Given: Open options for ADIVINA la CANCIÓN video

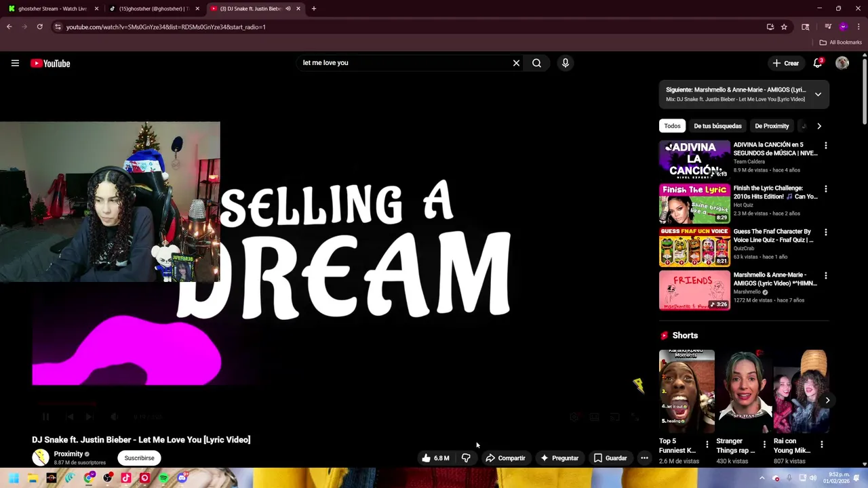Looking at the screenshot, I should (x=825, y=146).
